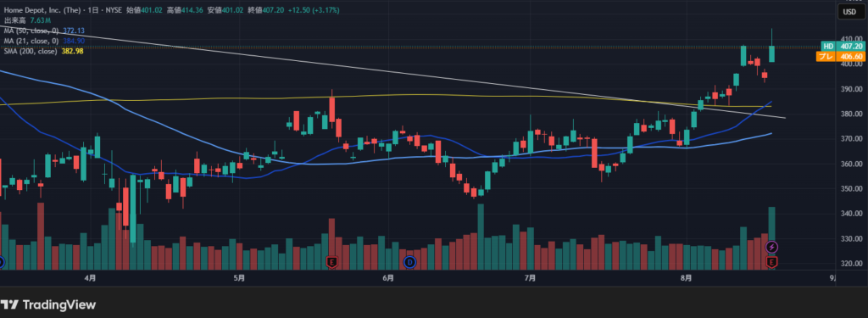Viewport: 868px width, 318px height.
Task: Click the 8月 time axis label
Action: [x=687, y=278]
